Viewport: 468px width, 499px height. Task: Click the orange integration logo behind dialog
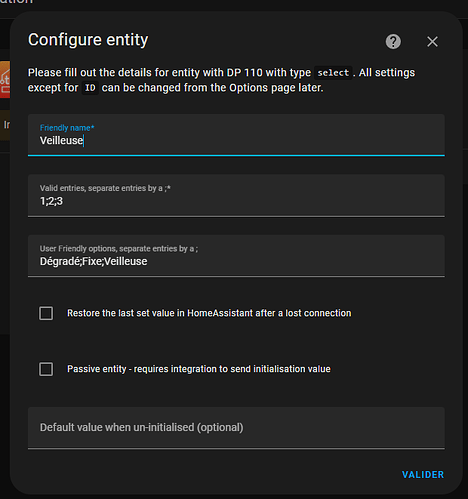[5, 79]
